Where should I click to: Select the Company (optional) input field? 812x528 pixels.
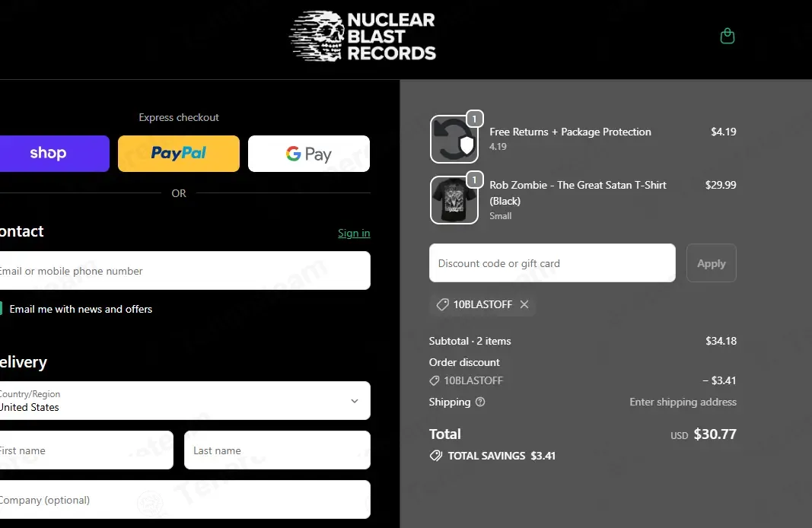click(183, 500)
